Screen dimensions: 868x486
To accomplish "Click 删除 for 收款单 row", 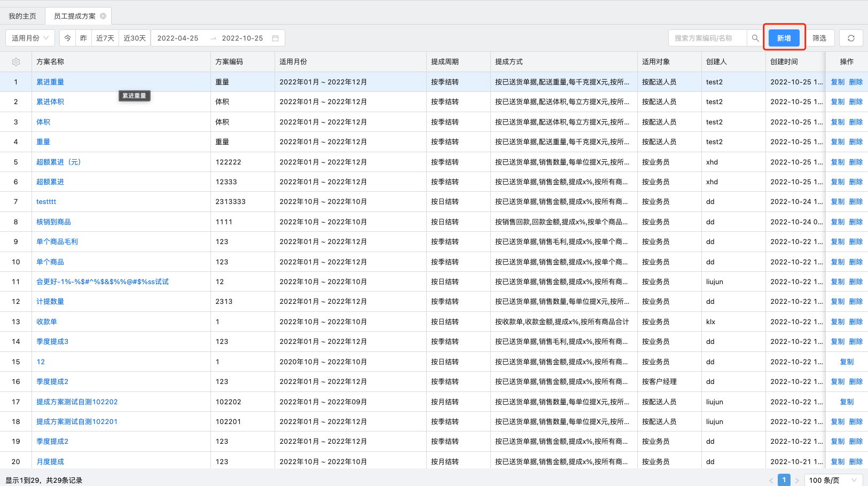I will click(x=856, y=322).
